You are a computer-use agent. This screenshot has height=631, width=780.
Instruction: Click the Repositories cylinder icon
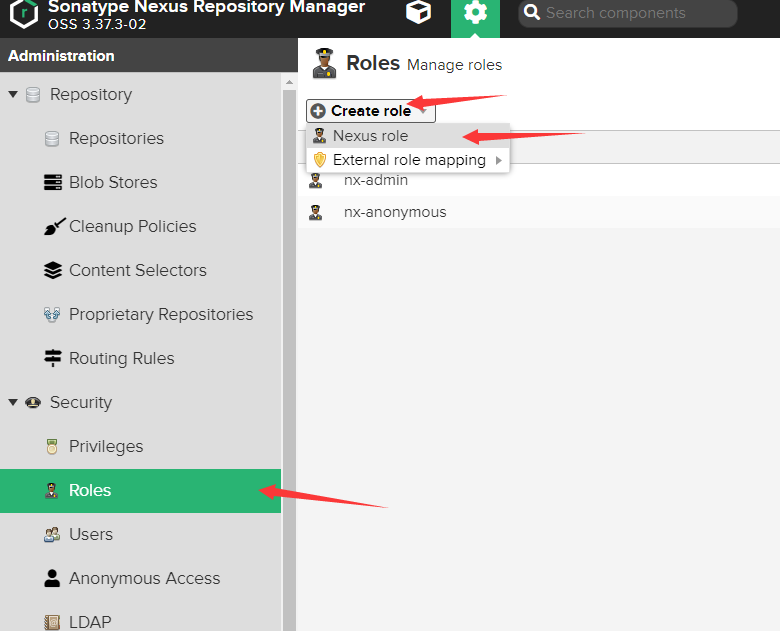point(52,138)
